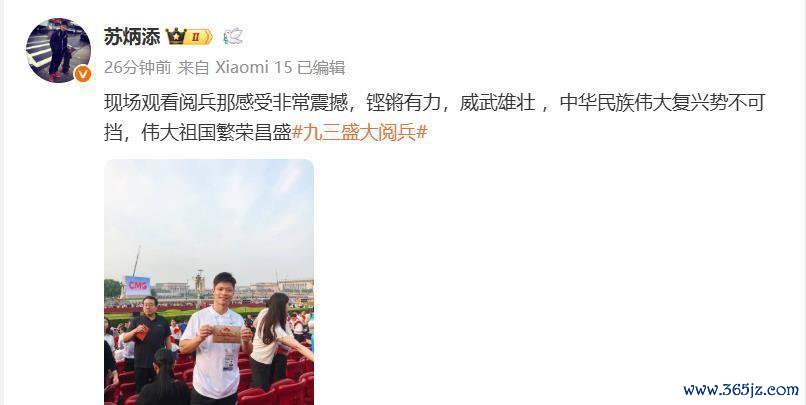The image size is (806, 405).
Task: Click the post text starting 现场观看阅兵
Action: pos(434,118)
